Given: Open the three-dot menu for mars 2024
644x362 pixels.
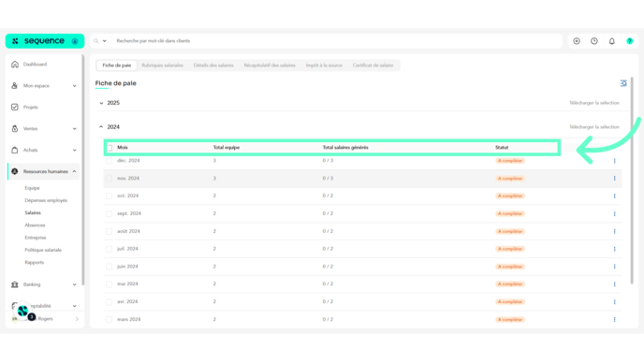Looking at the screenshot, I should click(614, 319).
